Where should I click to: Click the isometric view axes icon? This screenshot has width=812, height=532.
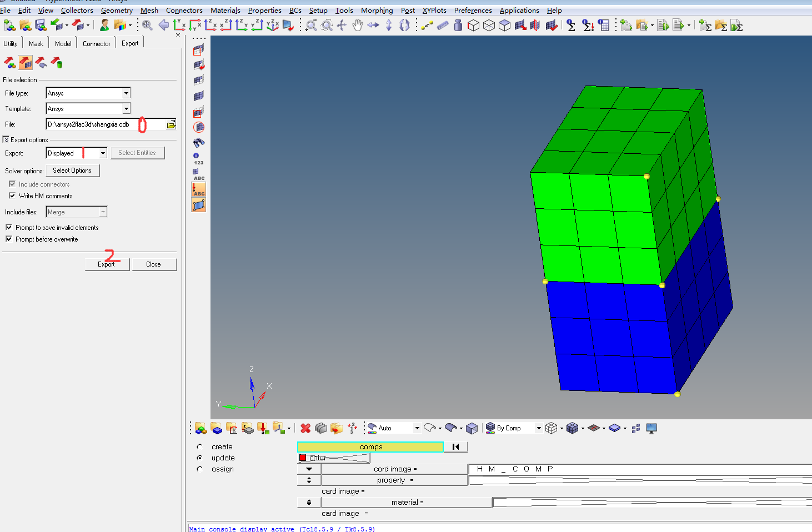pyautogui.click(x=273, y=25)
